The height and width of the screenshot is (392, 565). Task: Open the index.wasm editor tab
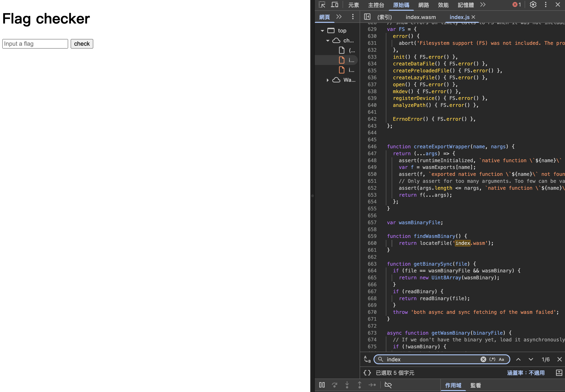(x=420, y=17)
